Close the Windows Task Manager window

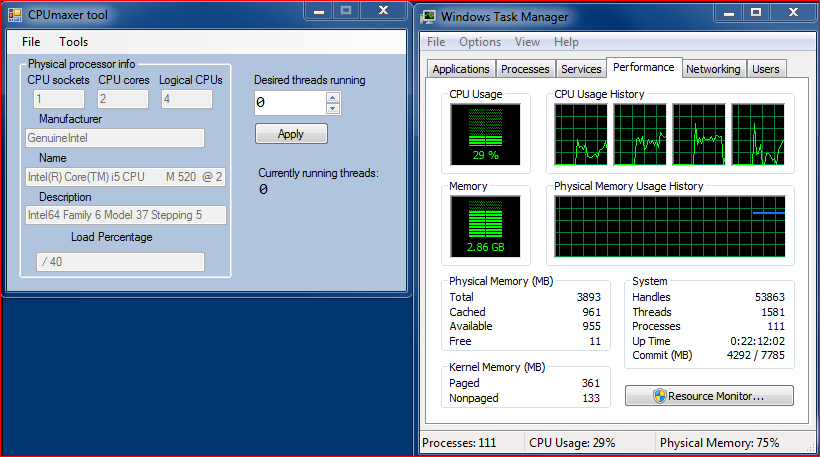click(793, 12)
